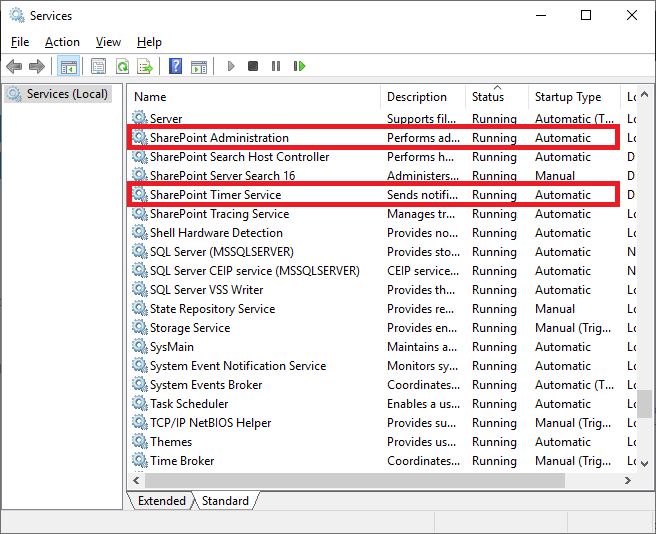Click gear icon of SharePoint Timer Service

[x=140, y=194]
